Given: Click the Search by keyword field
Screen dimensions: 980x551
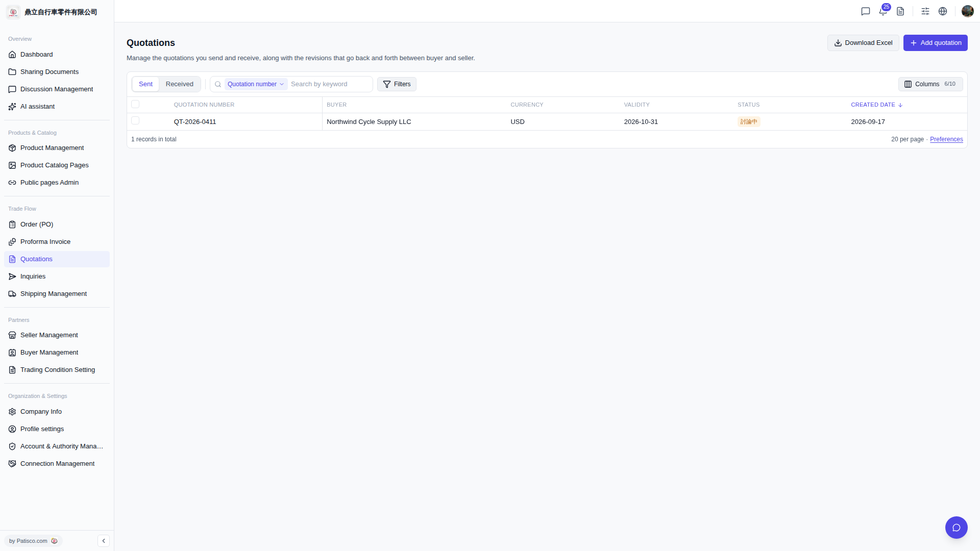Looking at the screenshot, I should point(329,84).
